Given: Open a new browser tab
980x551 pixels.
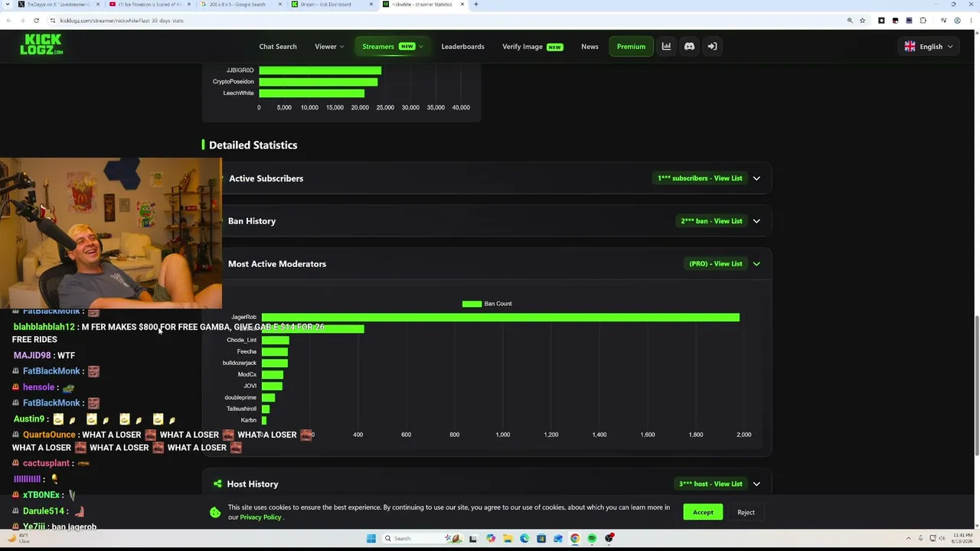Looking at the screenshot, I should pos(476,5).
